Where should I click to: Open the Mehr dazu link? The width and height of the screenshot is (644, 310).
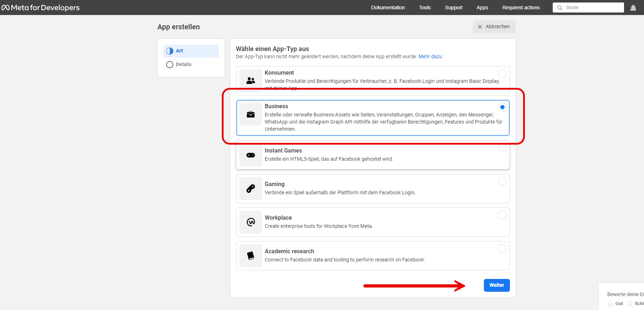pos(430,56)
